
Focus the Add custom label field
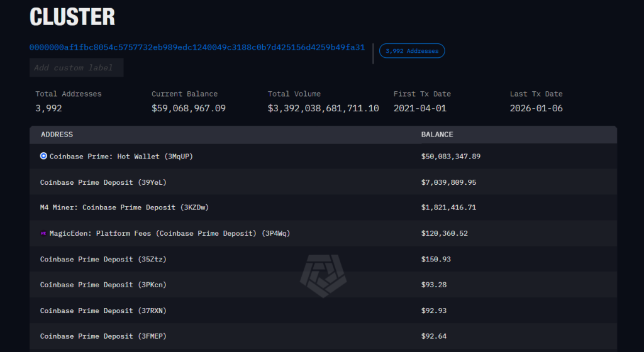point(76,68)
